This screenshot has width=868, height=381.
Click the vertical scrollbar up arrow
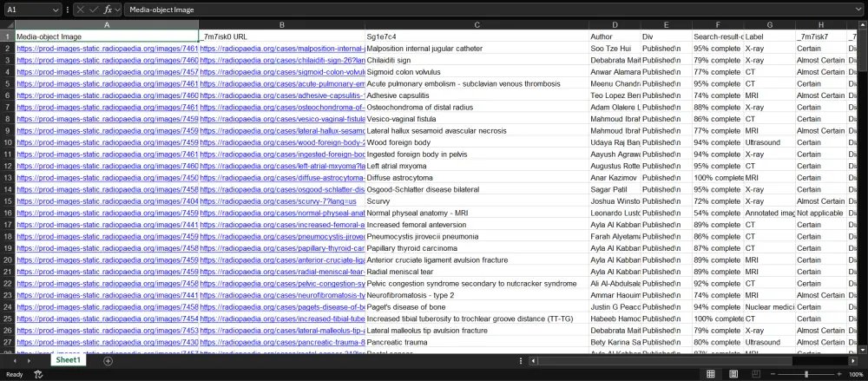864,25
